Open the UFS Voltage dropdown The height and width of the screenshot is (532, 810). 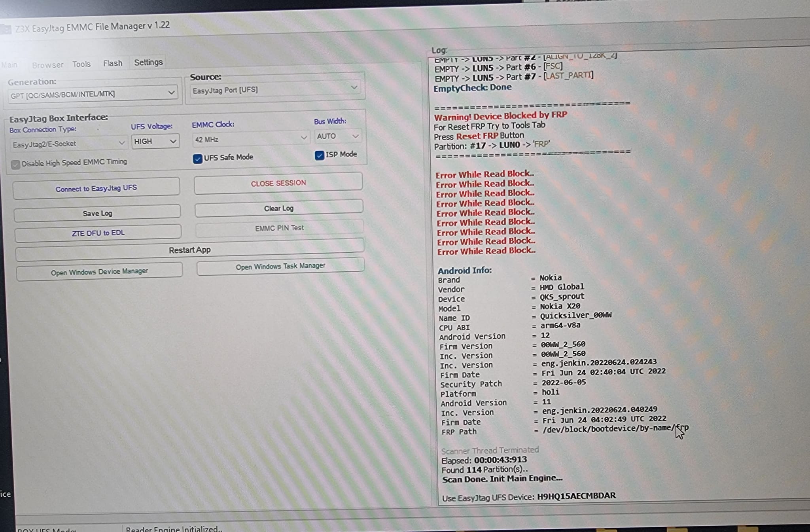(155, 141)
